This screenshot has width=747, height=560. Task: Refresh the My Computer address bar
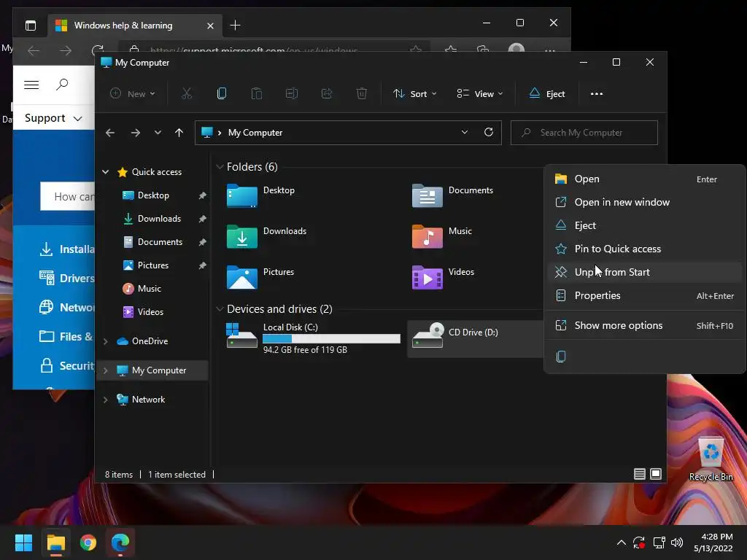[489, 133]
